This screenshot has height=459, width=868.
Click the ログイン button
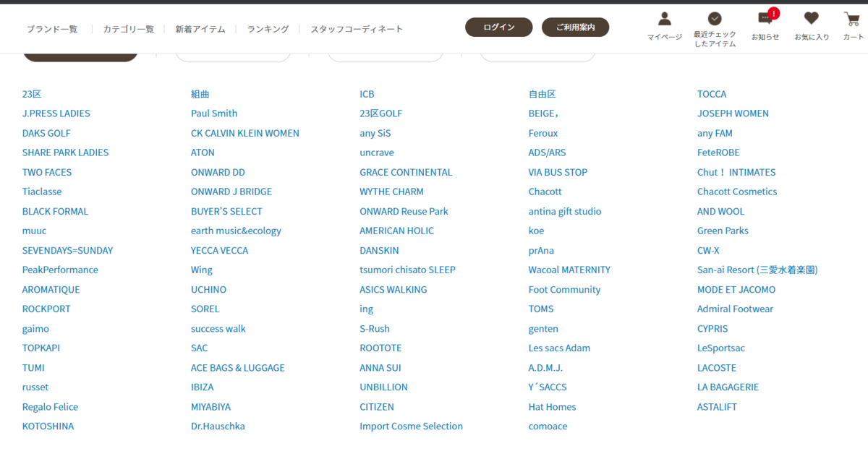(499, 27)
